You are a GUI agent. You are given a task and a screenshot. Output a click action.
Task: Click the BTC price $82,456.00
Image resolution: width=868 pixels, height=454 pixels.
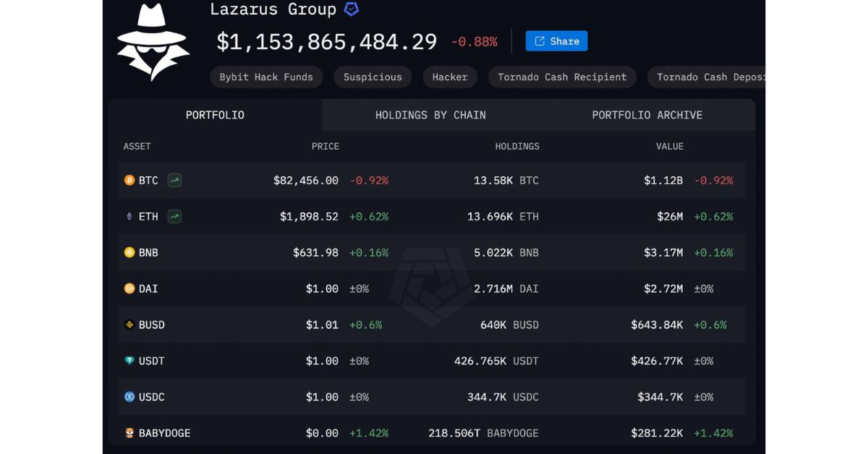306,180
